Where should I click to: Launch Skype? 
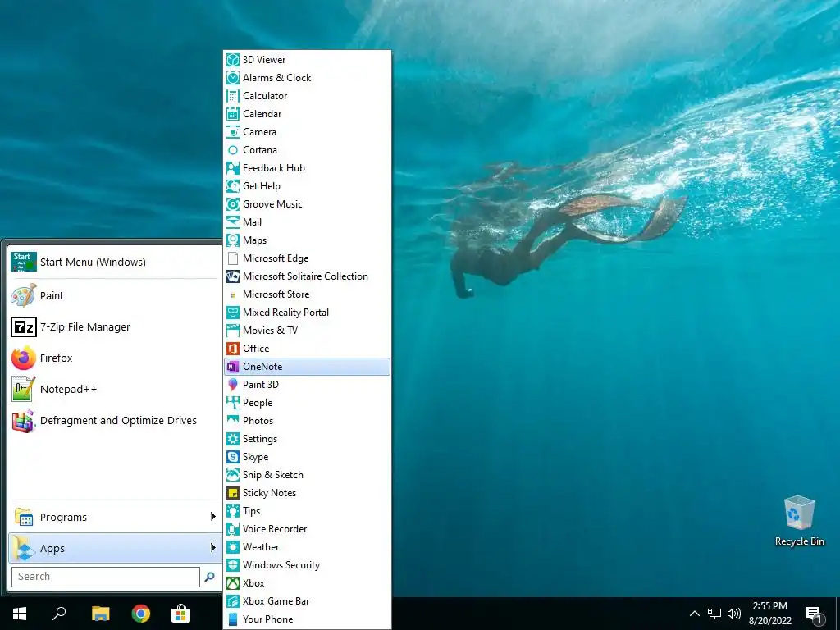[x=307, y=456]
